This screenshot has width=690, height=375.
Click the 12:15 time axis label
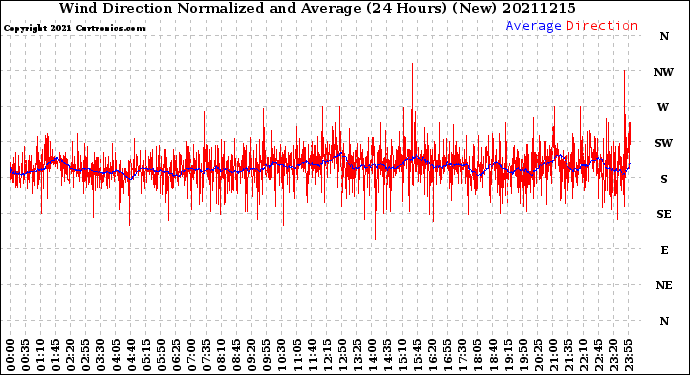click(327, 355)
